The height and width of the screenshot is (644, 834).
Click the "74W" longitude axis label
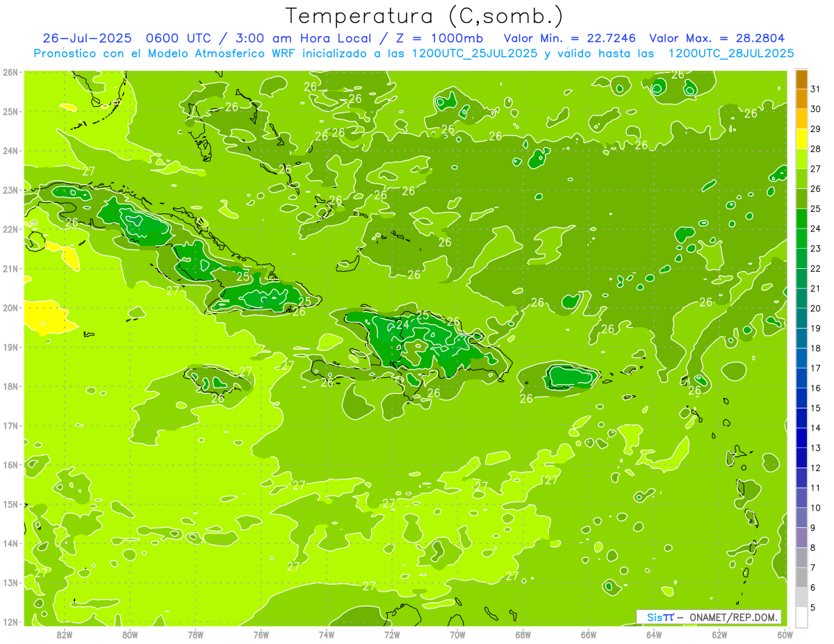coord(326,634)
